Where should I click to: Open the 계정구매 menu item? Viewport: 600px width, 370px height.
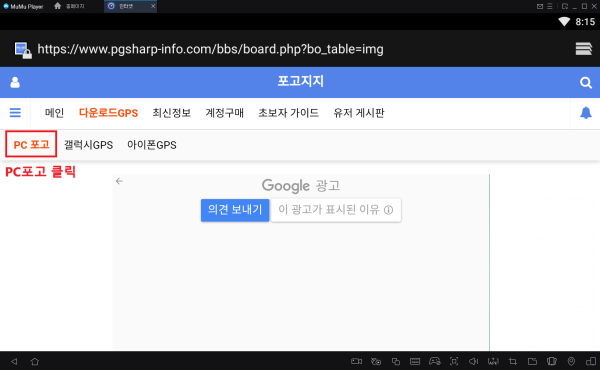coord(225,113)
